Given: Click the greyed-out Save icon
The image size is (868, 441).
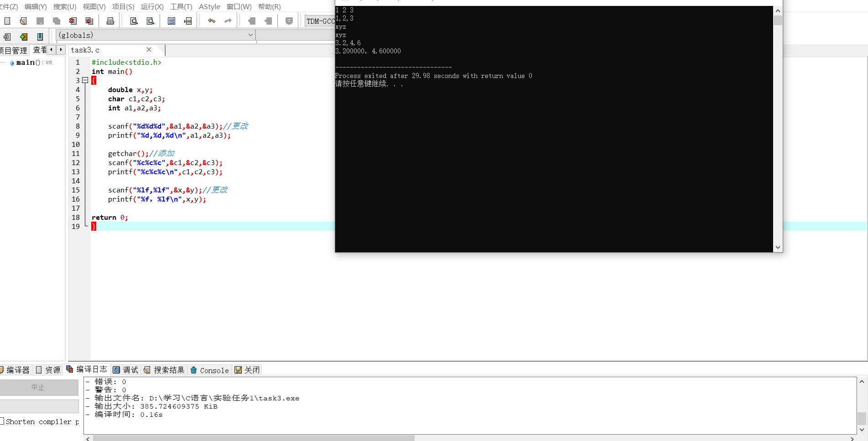Looking at the screenshot, I should tap(40, 21).
